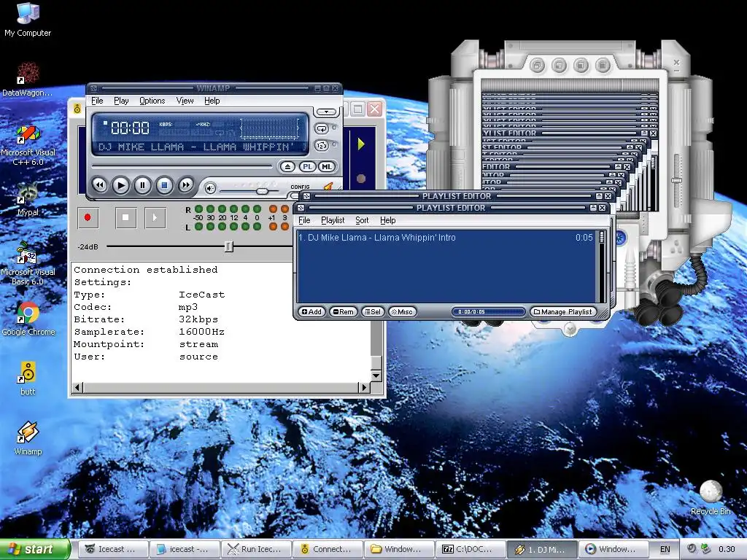The width and height of the screenshot is (747, 560).
Task: Click butt start streaming play button
Action: (x=155, y=217)
